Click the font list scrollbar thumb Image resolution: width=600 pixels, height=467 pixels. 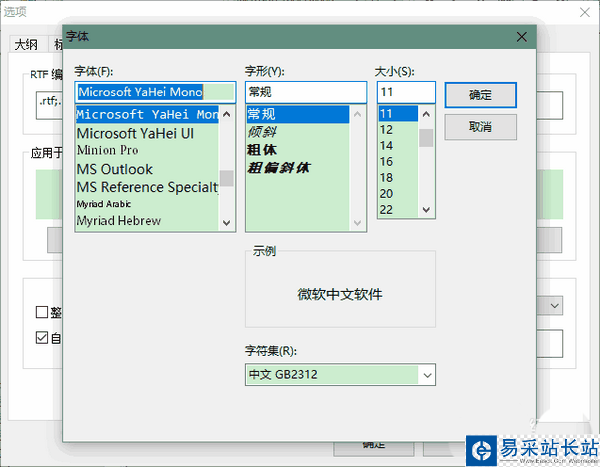click(227, 178)
